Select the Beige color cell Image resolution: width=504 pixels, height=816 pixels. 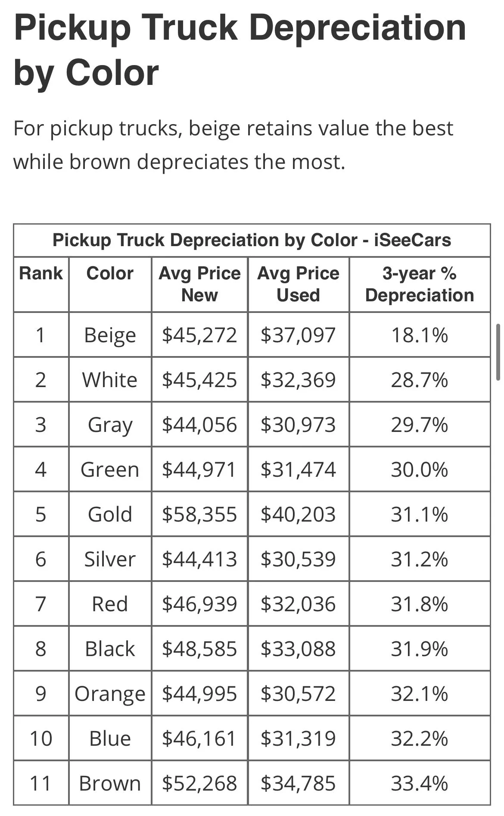(110, 335)
